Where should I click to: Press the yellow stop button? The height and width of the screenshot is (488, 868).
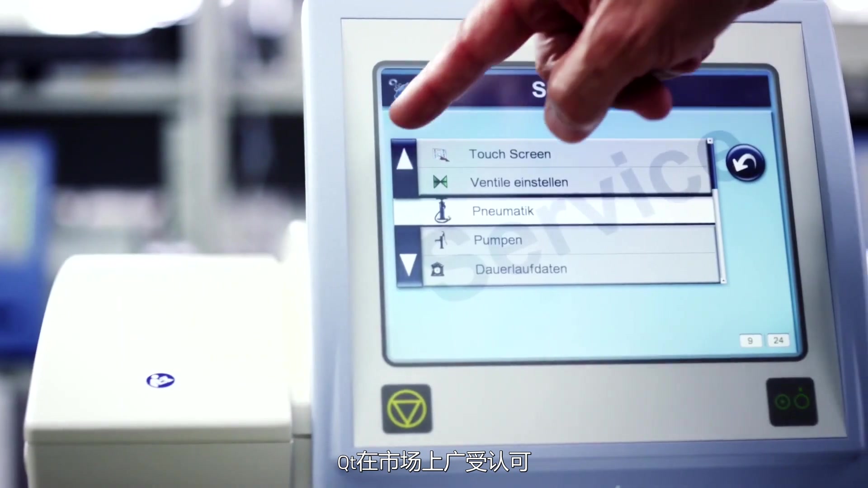point(406,410)
